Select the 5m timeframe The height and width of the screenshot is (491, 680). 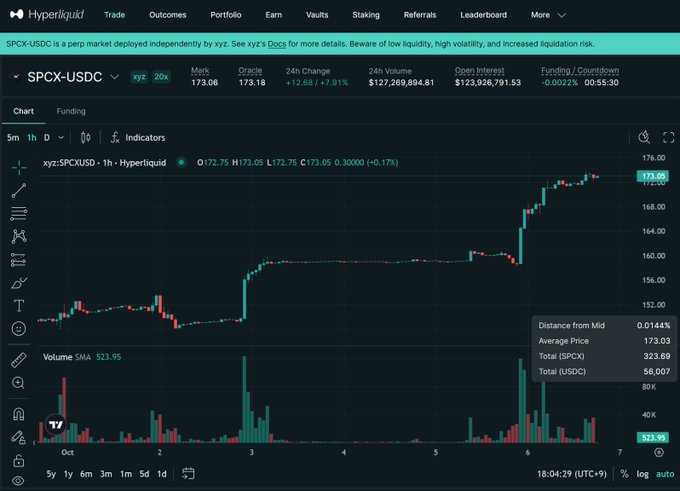[x=13, y=137]
